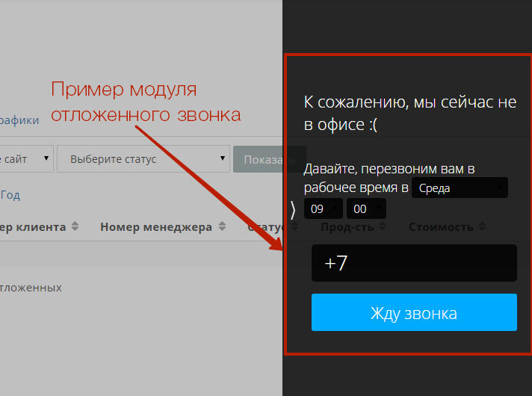The height and width of the screenshot is (396, 532).
Task: Click the 'Показать' button
Action: click(270, 159)
